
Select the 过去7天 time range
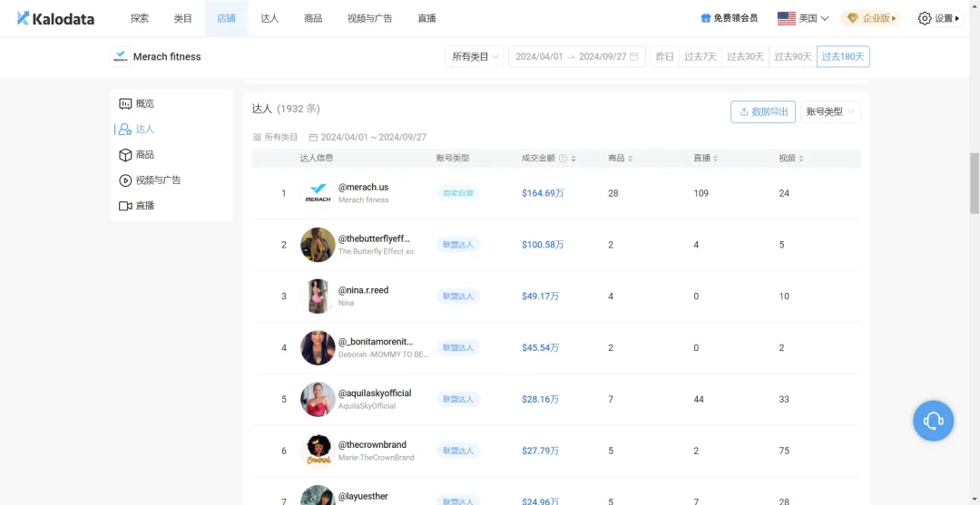pos(701,57)
